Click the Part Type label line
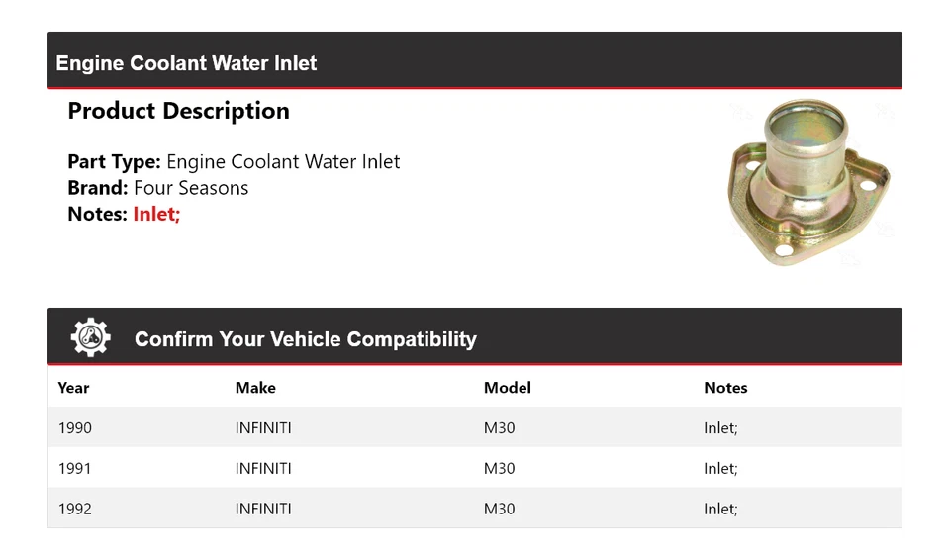This screenshot has width=950, height=560. tap(234, 162)
